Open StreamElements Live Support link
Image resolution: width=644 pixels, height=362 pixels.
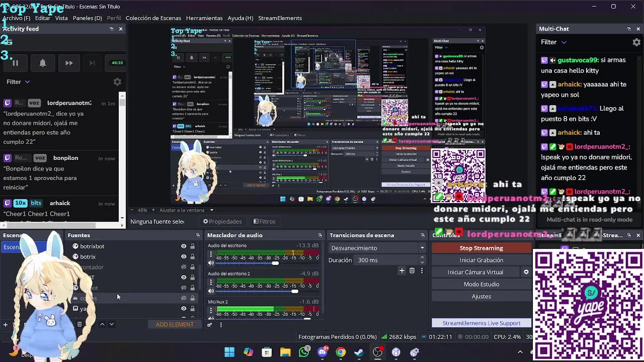tap(481, 323)
